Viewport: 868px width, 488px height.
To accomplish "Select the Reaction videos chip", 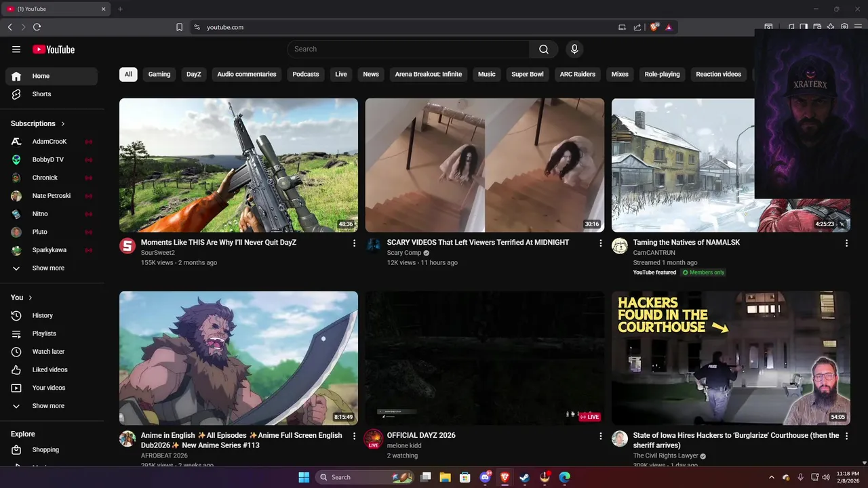I will [x=718, y=74].
